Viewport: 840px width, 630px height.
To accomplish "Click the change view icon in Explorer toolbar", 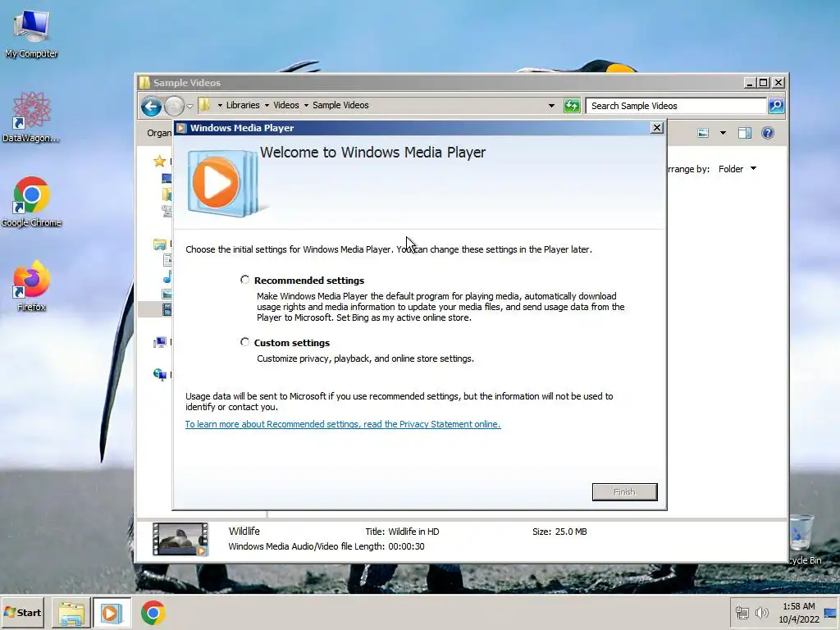I will pyautogui.click(x=703, y=133).
